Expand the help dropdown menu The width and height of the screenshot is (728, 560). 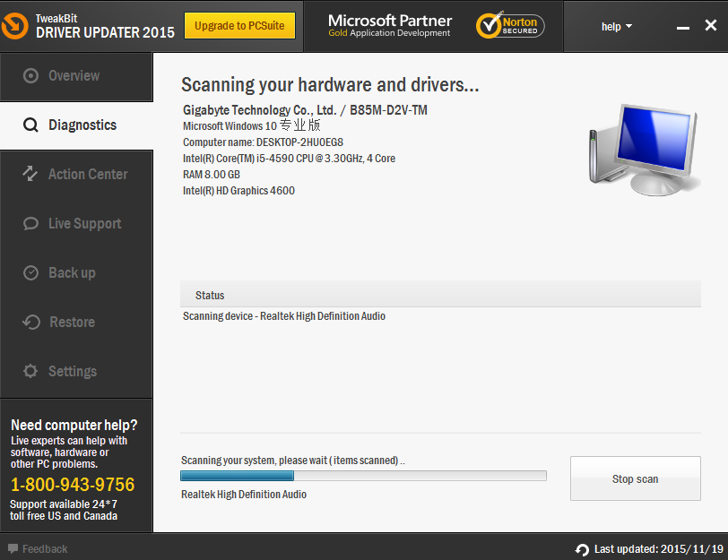(x=617, y=27)
